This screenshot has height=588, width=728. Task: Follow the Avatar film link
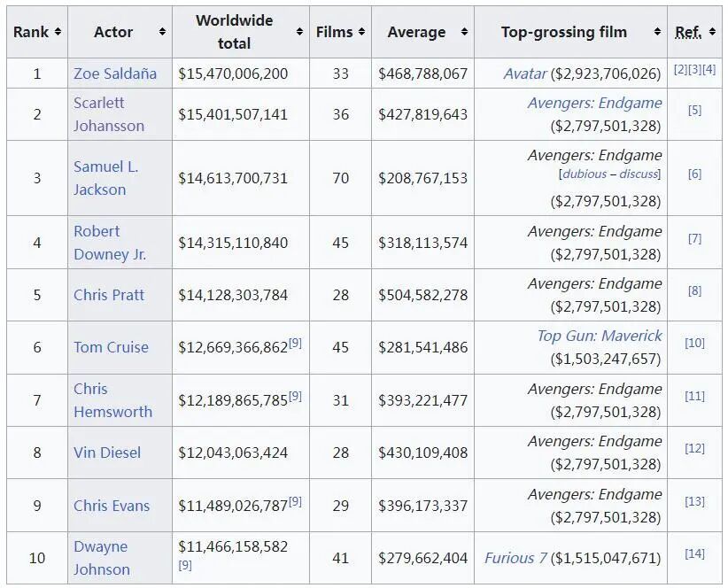coord(525,73)
